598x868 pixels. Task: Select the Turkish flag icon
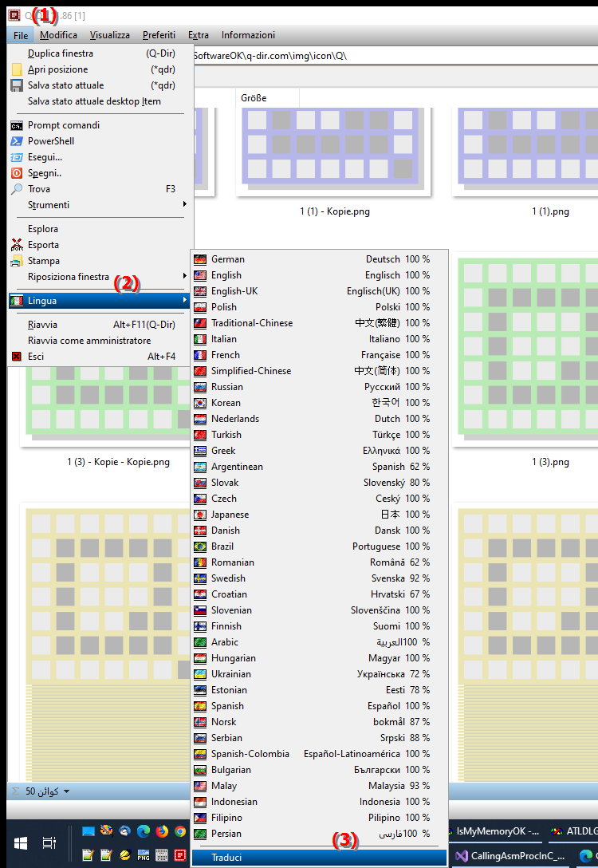click(200, 435)
